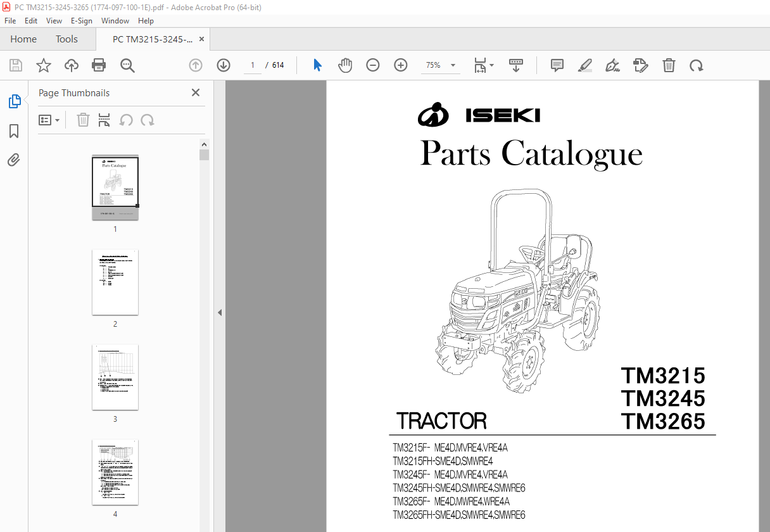Zoom out with minus icon
Viewport: 770px width, 532px height.
tap(373, 65)
